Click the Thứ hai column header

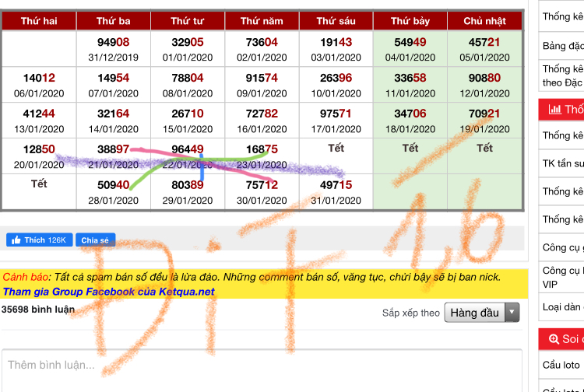(39, 21)
